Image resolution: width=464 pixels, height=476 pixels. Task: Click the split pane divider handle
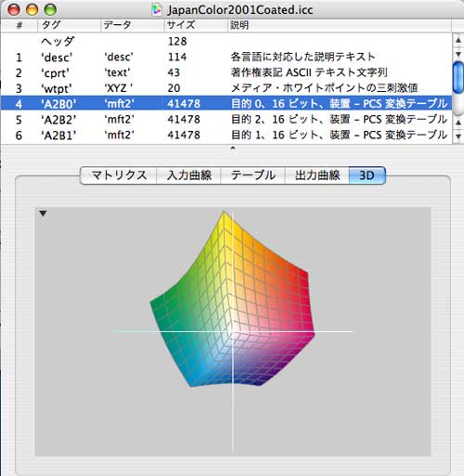233,148
